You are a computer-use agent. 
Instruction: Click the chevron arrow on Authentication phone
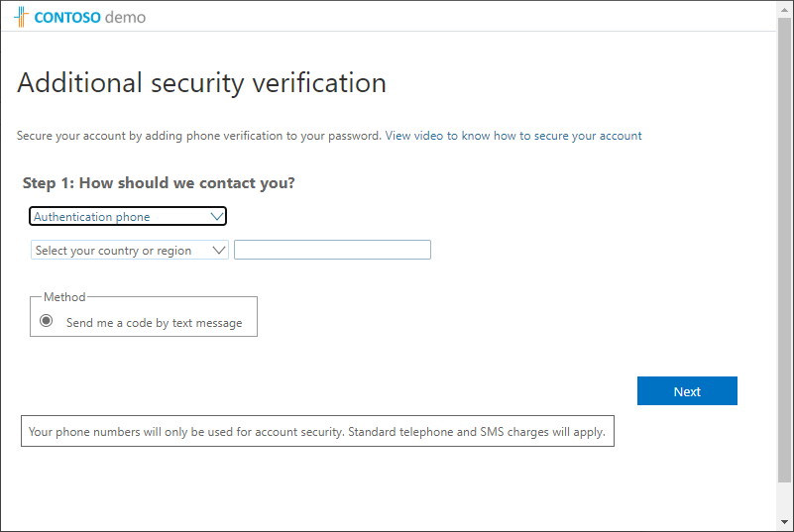click(217, 216)
